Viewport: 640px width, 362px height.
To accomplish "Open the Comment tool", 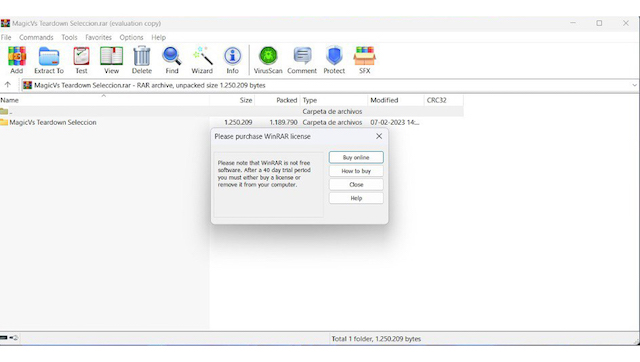I will tap(302, 60).
